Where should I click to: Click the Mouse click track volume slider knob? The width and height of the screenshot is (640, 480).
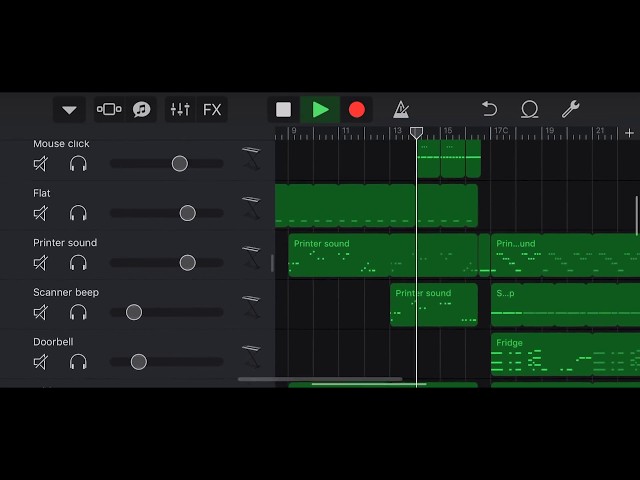(x=179, y=163)
